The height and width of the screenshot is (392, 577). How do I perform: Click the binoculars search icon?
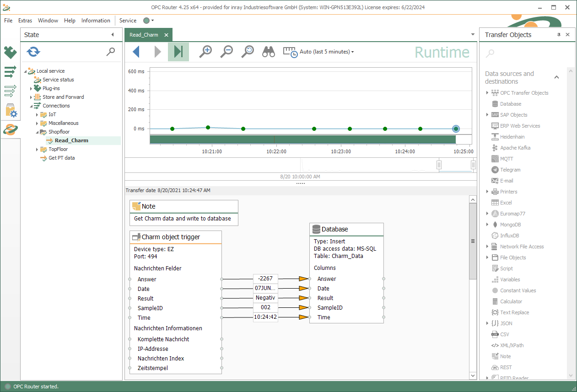tap(269, 52)
